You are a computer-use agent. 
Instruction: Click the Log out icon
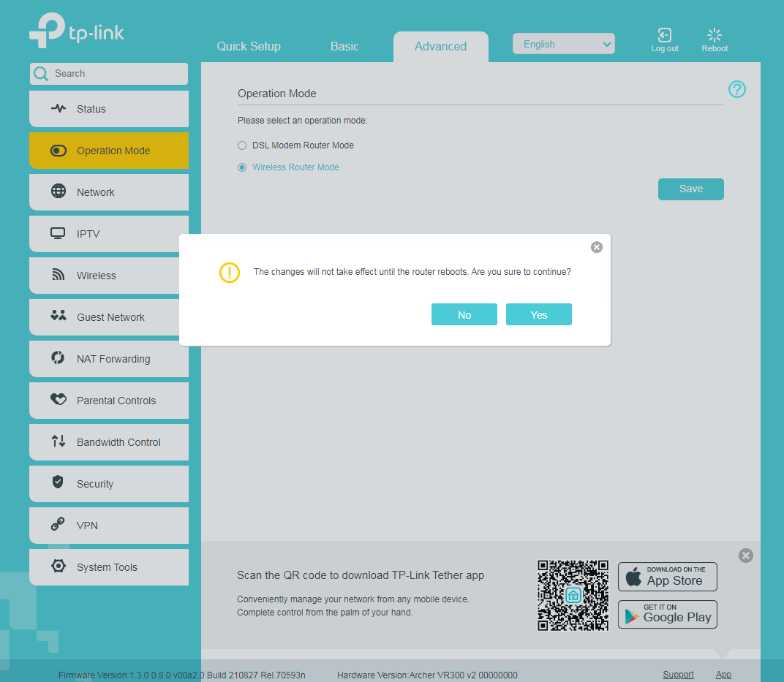click(x=665, y=35)
